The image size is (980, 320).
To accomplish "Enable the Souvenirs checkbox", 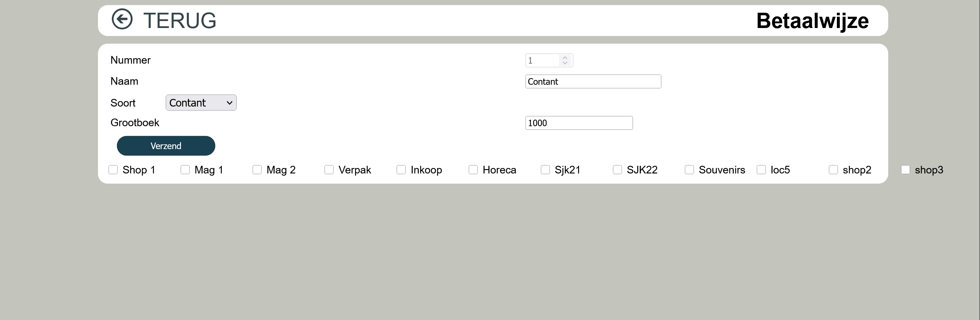I will (689, 170).
